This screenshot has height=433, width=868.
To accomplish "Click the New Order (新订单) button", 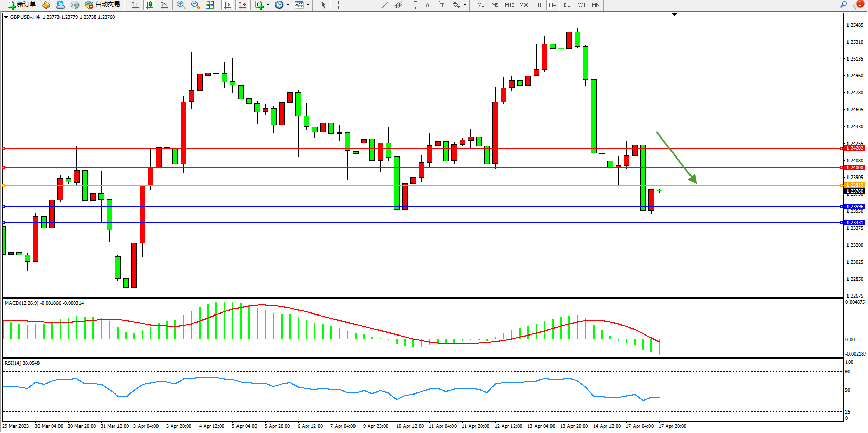I will point(22,5).
